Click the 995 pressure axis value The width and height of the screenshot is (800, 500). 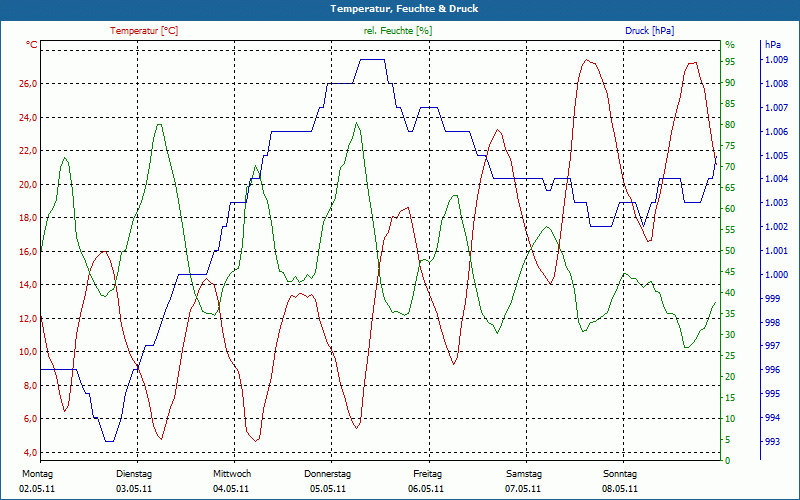click(772, 394)
